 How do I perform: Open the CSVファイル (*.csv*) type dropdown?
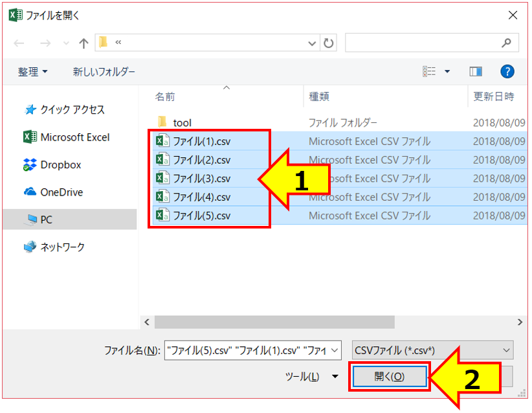432,350
